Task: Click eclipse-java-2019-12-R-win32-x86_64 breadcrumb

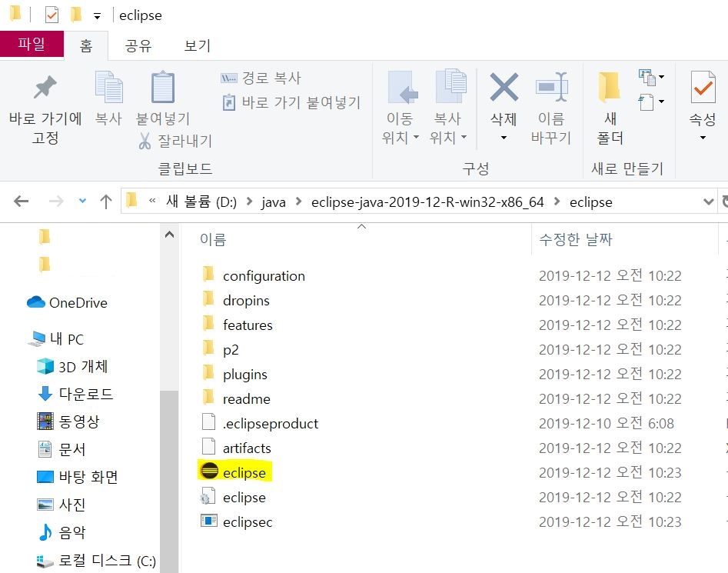Action: pos(427,202)
